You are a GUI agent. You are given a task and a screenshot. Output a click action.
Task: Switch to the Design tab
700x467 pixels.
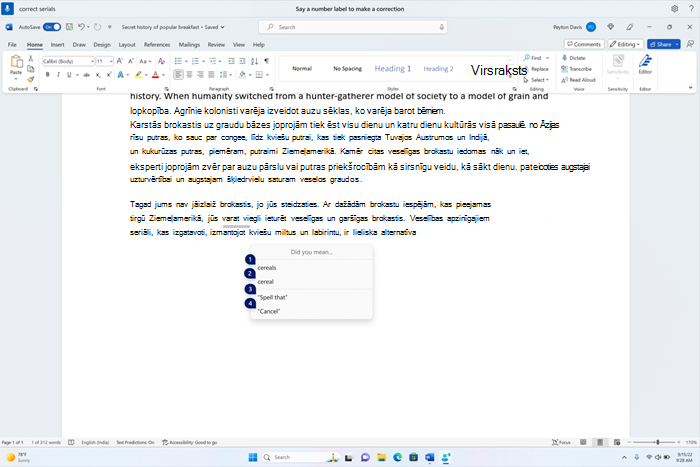(x=102, y=45)
